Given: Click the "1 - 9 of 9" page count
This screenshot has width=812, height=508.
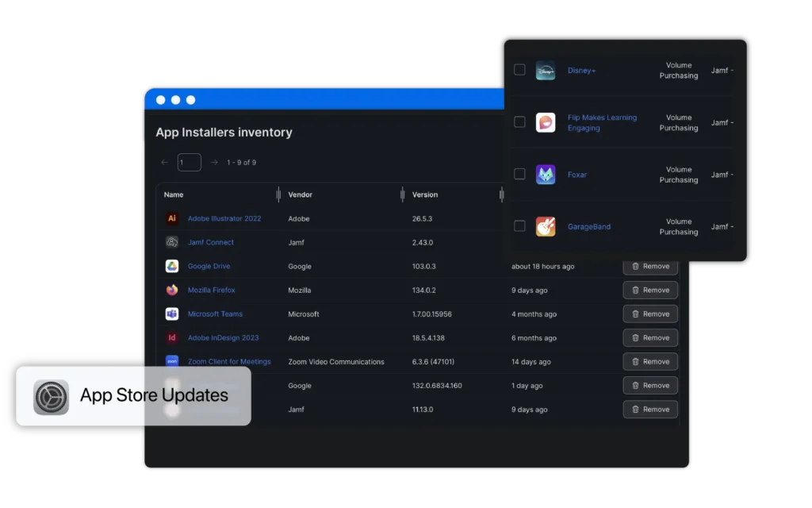Looking at the screenshot, I should click(241, 162).
